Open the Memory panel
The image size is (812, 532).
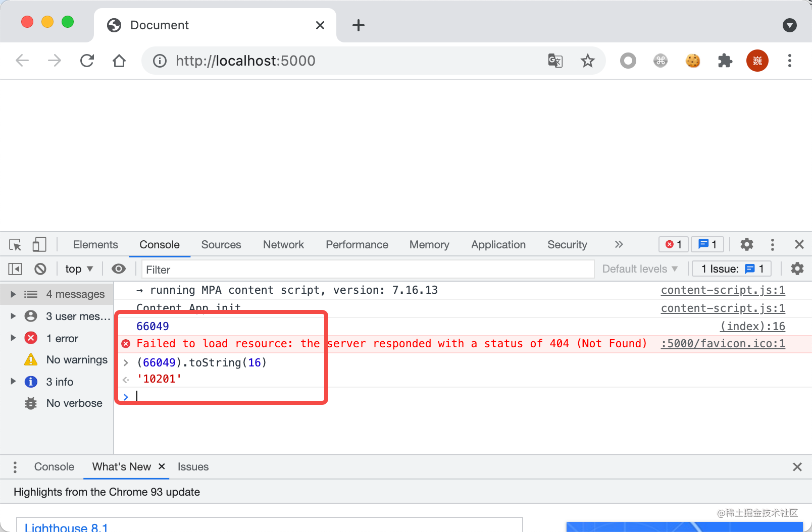(x=429, y=245)
